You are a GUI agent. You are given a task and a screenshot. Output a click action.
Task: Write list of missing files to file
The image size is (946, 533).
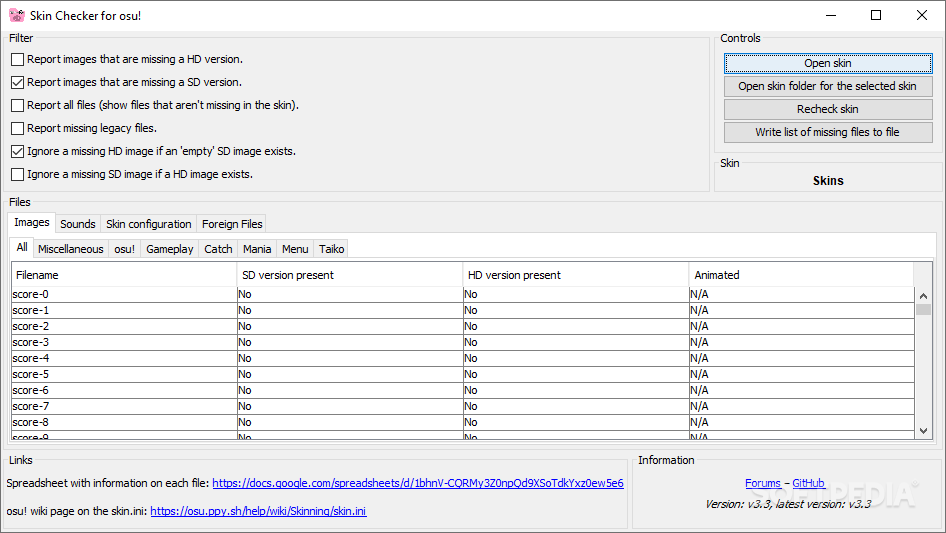tap(828, 132)
